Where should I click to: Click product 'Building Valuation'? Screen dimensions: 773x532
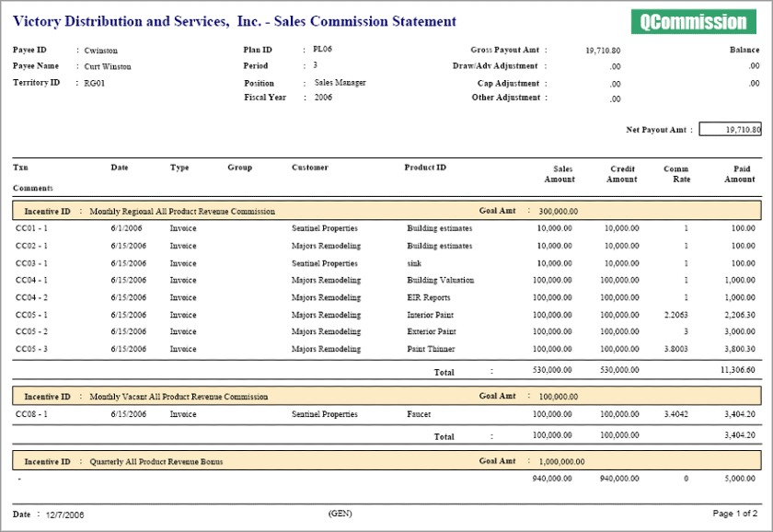(x=440, y=280)
